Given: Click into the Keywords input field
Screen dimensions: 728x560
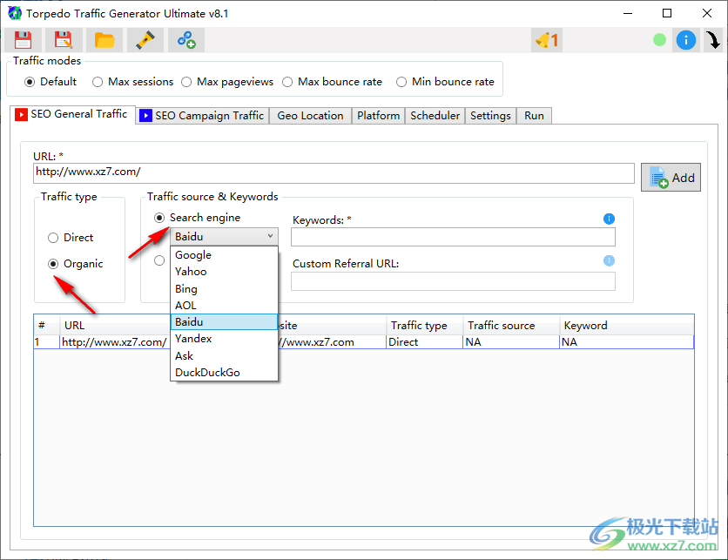Looking at the screenshot, I should pyautogui.click(x=453, y=237).
